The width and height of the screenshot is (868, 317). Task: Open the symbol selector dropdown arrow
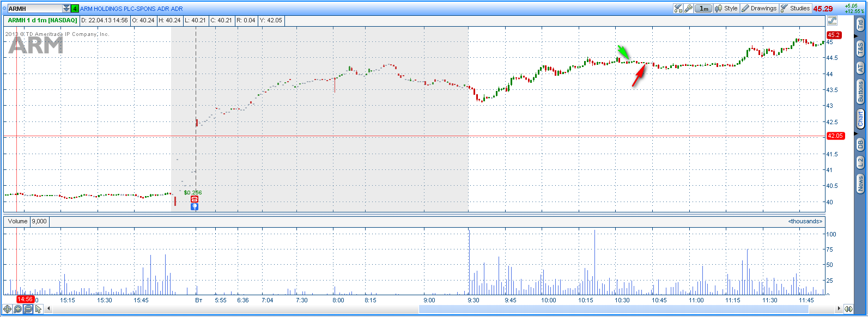coord(66,9)
